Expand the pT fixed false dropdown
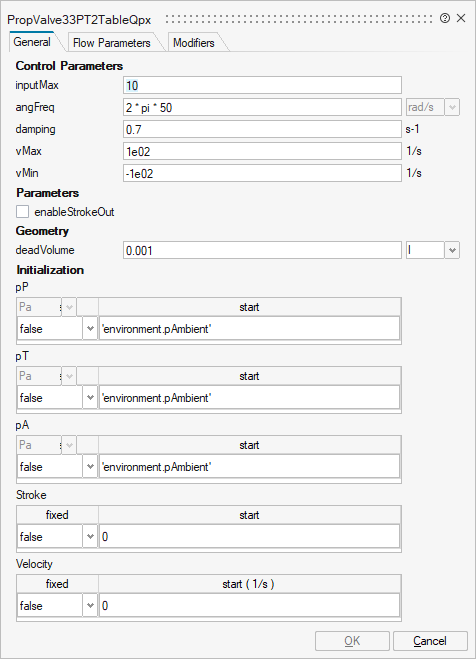The image size is (476, 659). [x=90, y=398]
